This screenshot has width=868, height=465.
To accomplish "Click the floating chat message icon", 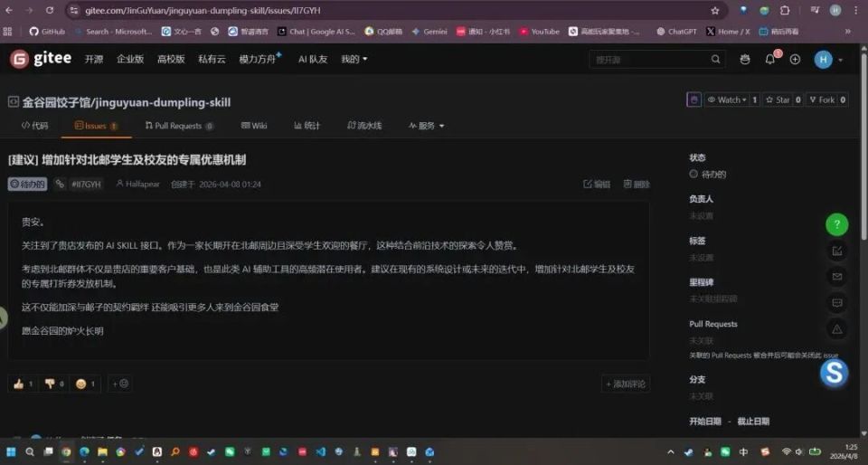I will pos(837,303).
